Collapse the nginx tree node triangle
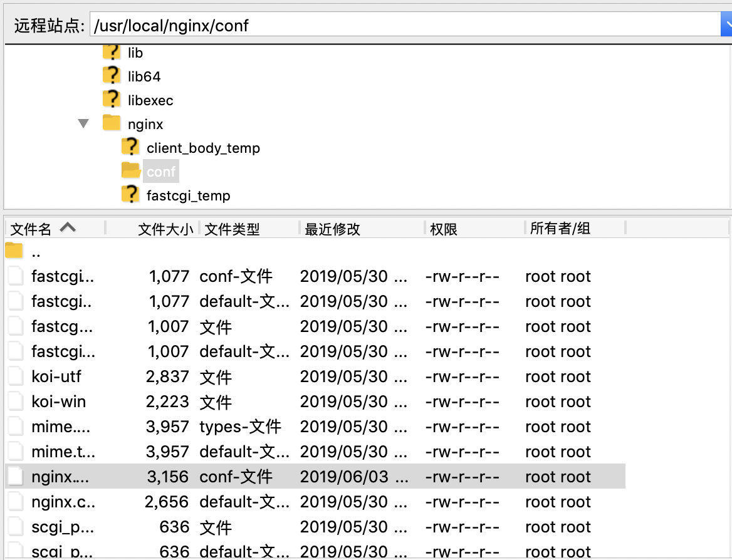 click(83, 123)
